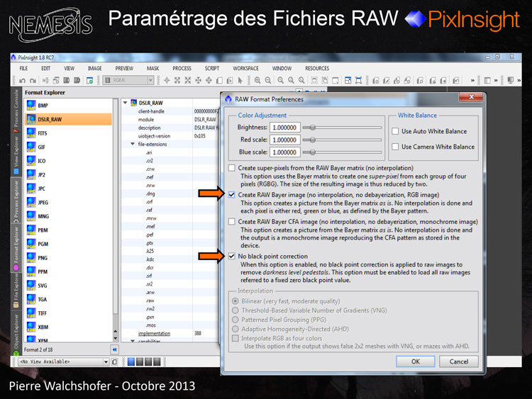This screenshot has height=399, width=532.
Task: Open the RGB/K channel dropdown
Action: (x=150, y=80)
